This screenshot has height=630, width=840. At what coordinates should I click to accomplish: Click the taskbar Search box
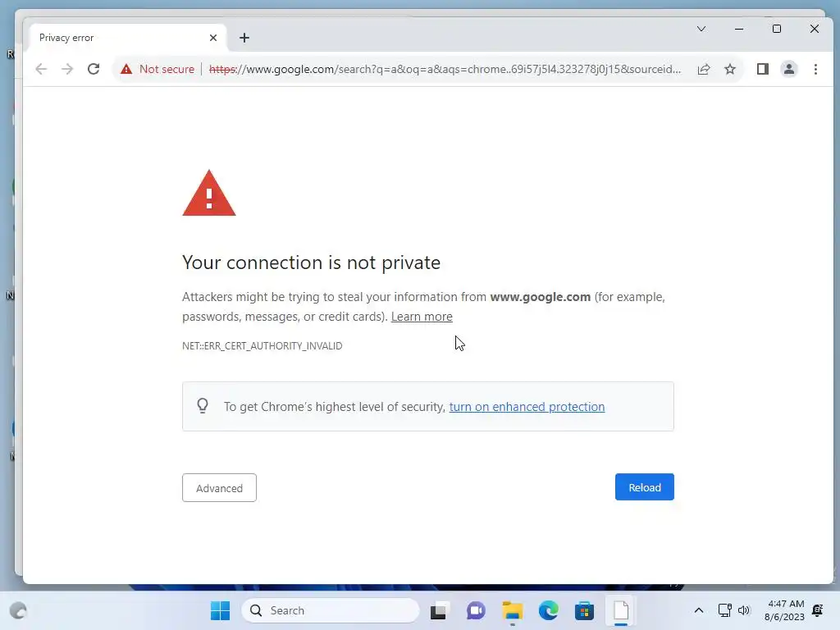coord(330,610)
